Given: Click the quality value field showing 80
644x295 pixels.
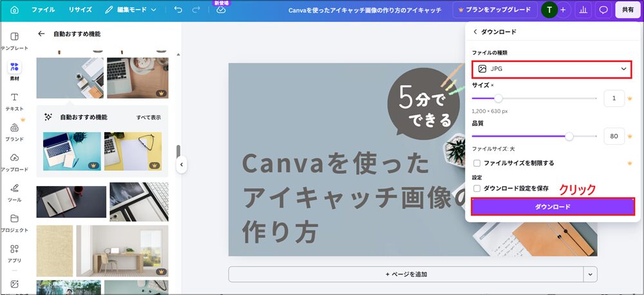Looking at the screenshot, I should (x=614, y=137).
